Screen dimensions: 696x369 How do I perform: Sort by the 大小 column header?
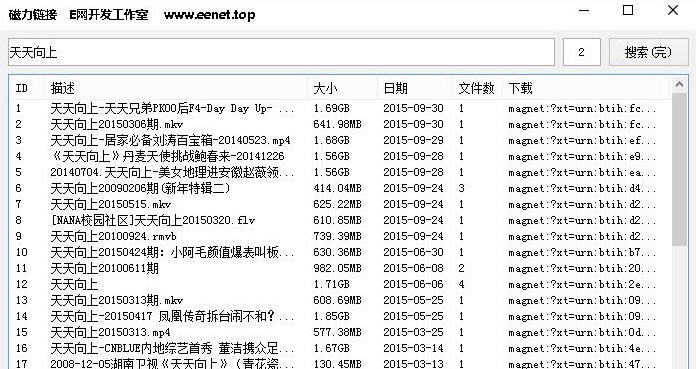click(343, 88)
